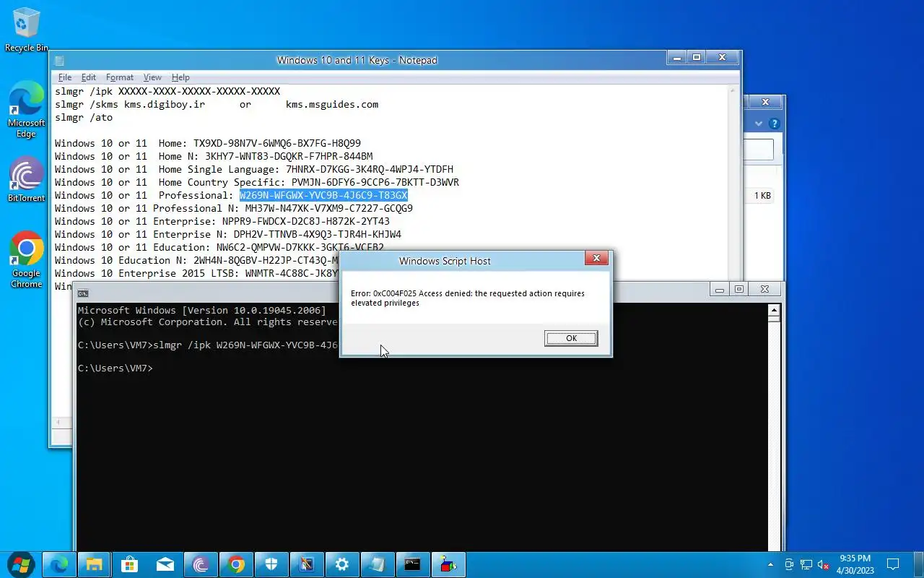Screen dimensions: 924x578
Task: Click the help icon in background window
Action: pos(775,124)
